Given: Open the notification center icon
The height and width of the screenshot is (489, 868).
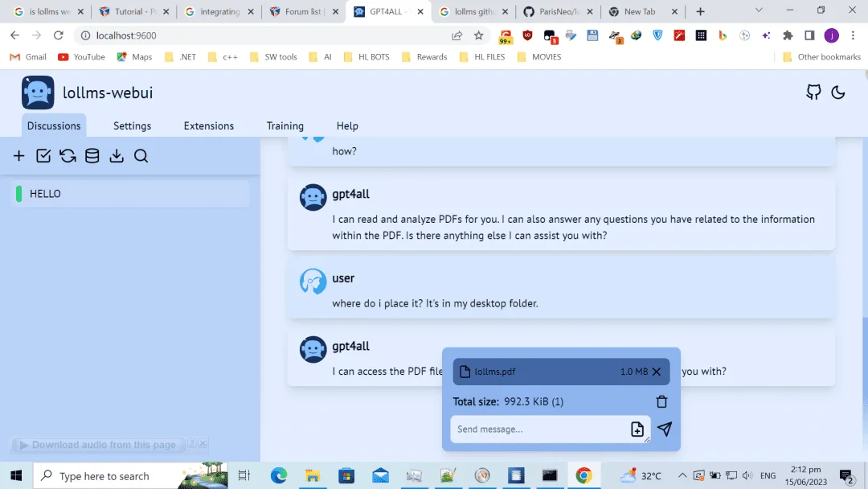Looking at the screenshot, I should click(x=845, y=475).
